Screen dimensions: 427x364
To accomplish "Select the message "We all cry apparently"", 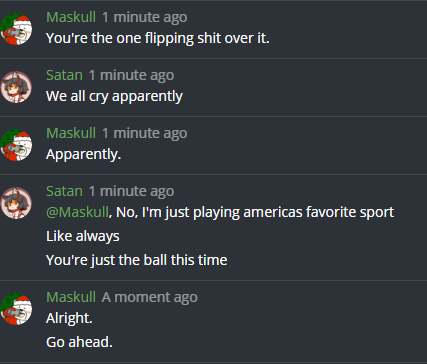I will [x=114, y=96].
